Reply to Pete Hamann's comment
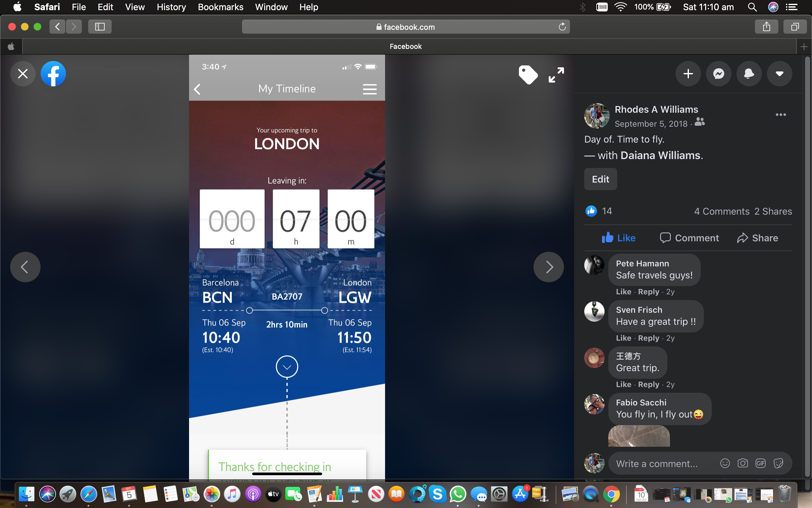The image size is (812, 508). (649, 292)
